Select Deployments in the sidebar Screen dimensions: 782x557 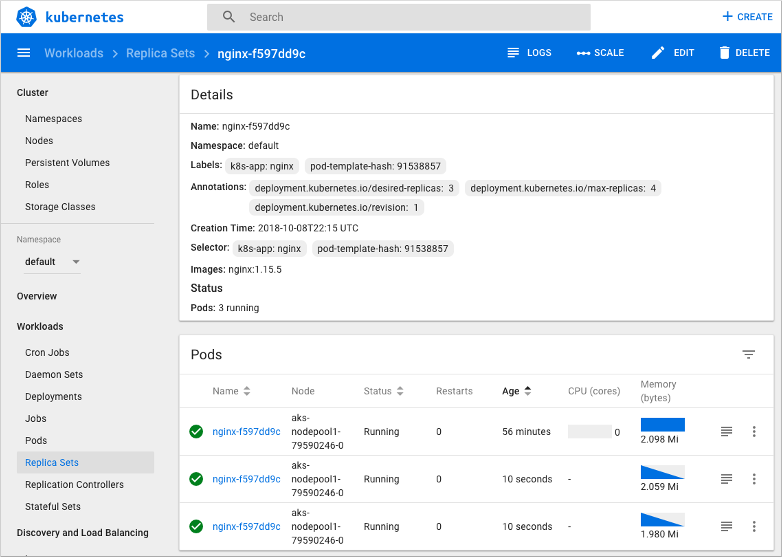pos(53,397)
